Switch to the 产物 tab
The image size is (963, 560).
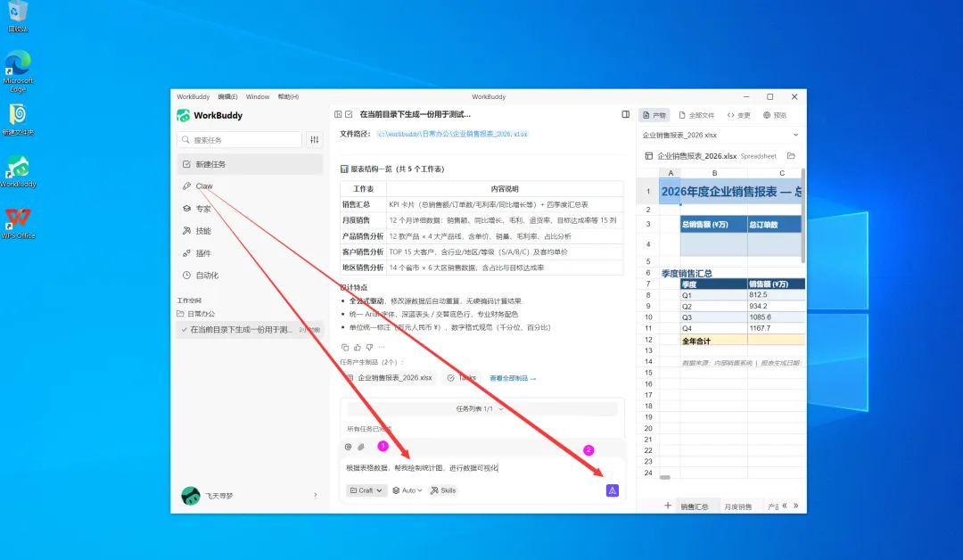654,115
